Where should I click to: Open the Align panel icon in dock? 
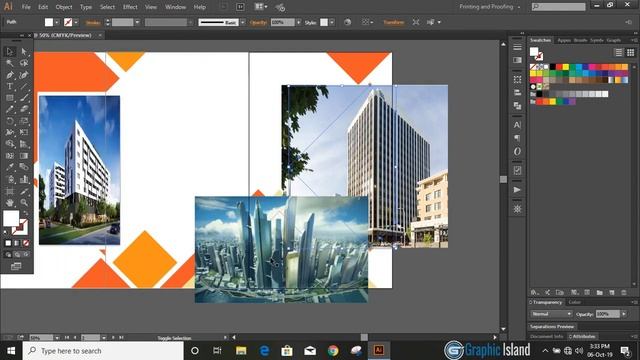[x=517, y=92]
